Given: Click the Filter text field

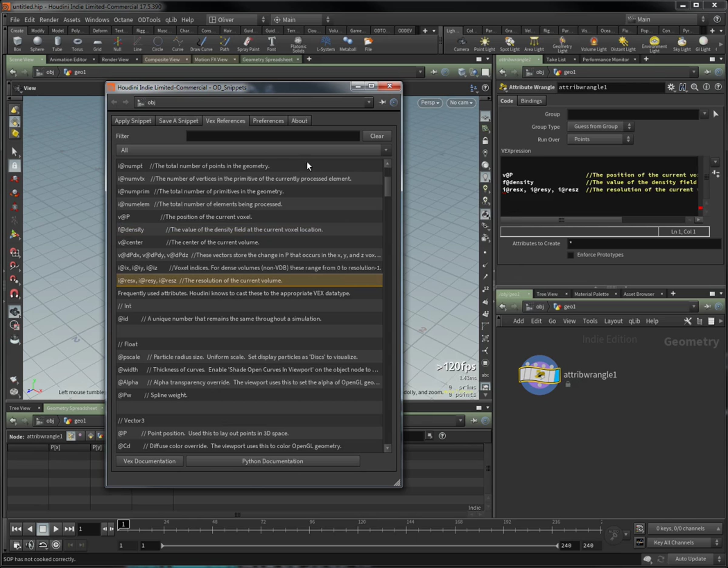Looking at the screenshot, I should pyautogui.click(x=273, y=136).
